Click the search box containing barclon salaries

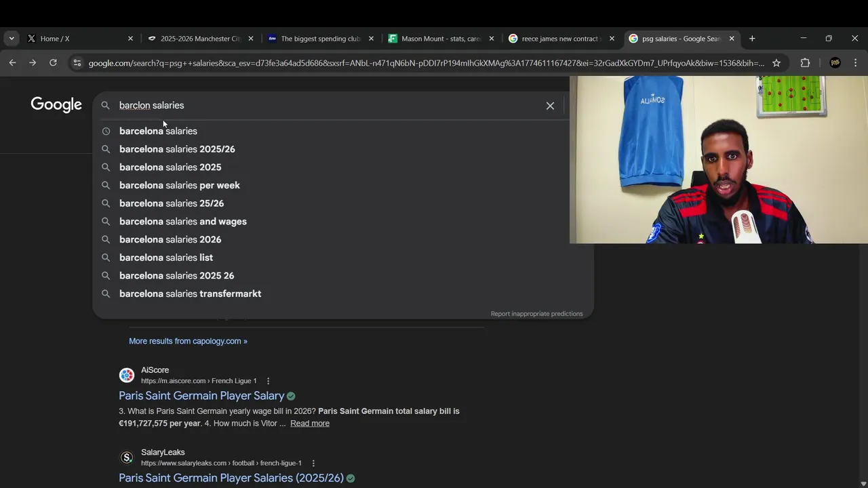tap(329, 106)
